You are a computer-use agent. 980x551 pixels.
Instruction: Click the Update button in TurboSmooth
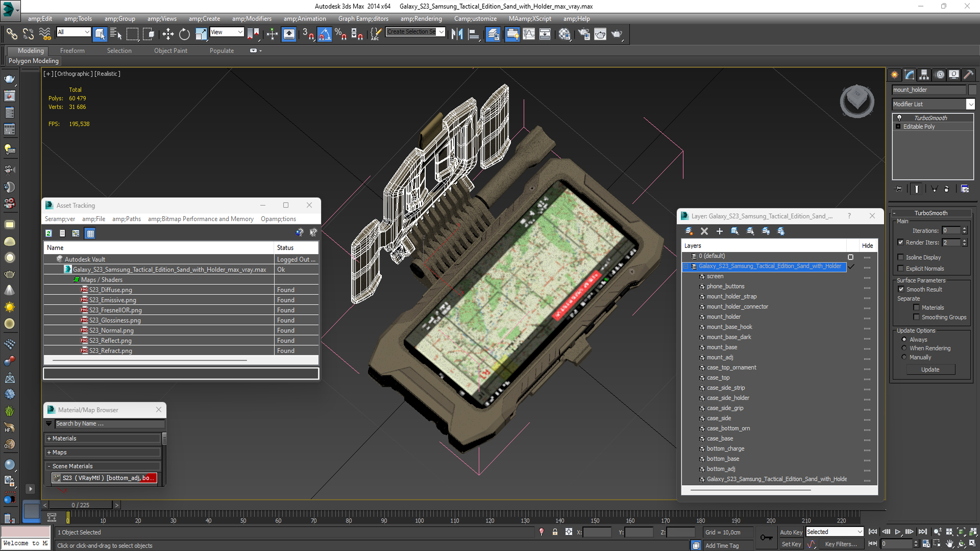pyautogui.click(x=930, y=369)
